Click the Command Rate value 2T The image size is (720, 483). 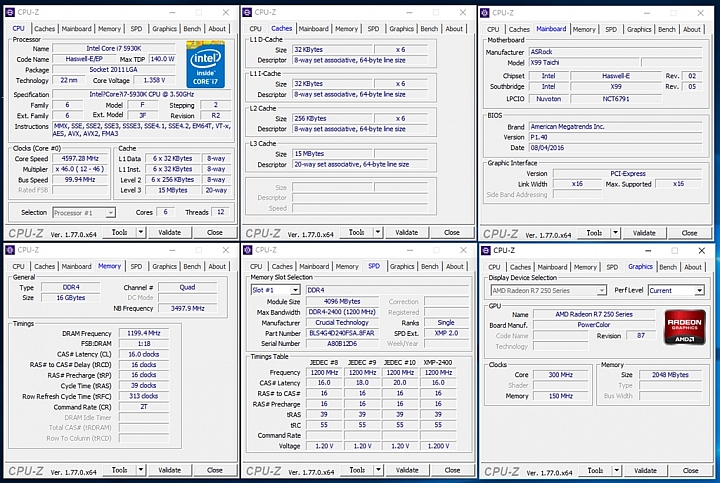144,407
